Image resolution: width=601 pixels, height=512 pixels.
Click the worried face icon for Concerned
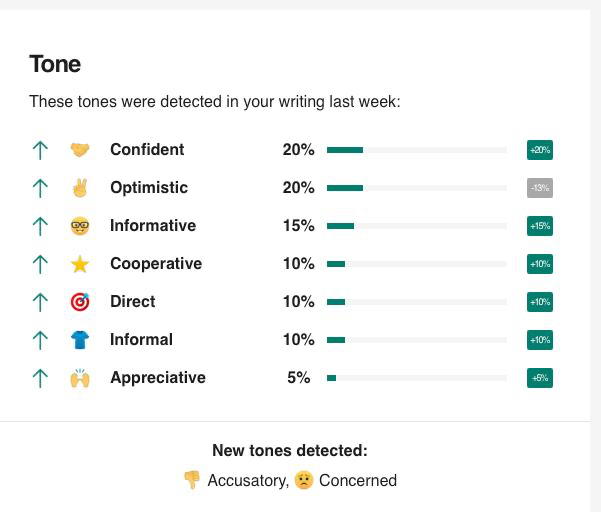[x=304, y=480]
